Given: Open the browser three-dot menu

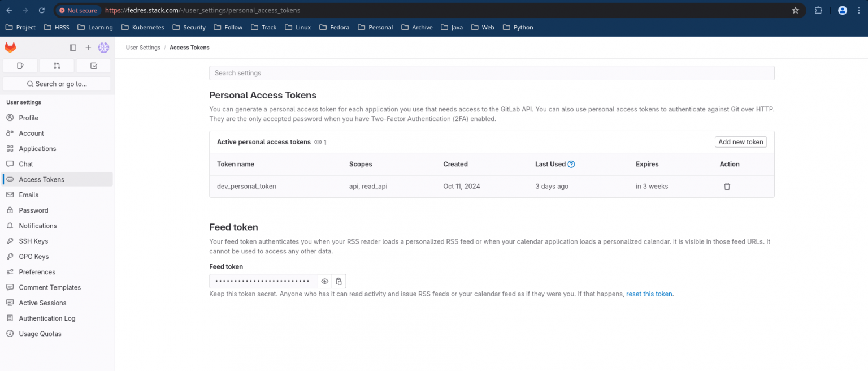Looking at the screenshot, I should coord(858,10).
